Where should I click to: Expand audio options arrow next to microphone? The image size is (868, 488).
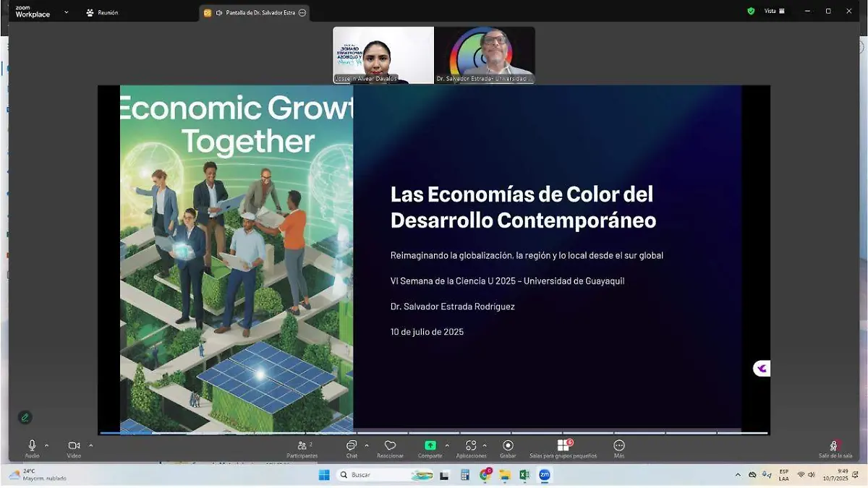click(x=47, y=445)
